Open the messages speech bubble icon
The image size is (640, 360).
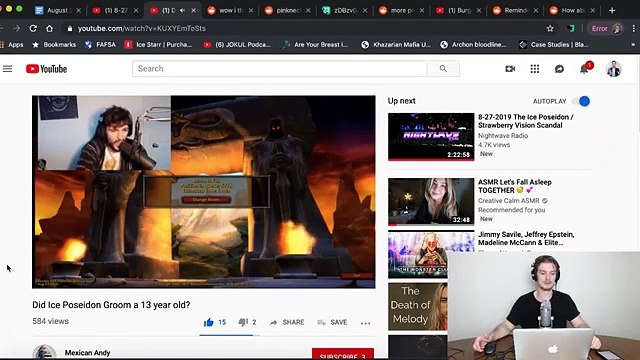pyautogui.click(x=559, y=69)
